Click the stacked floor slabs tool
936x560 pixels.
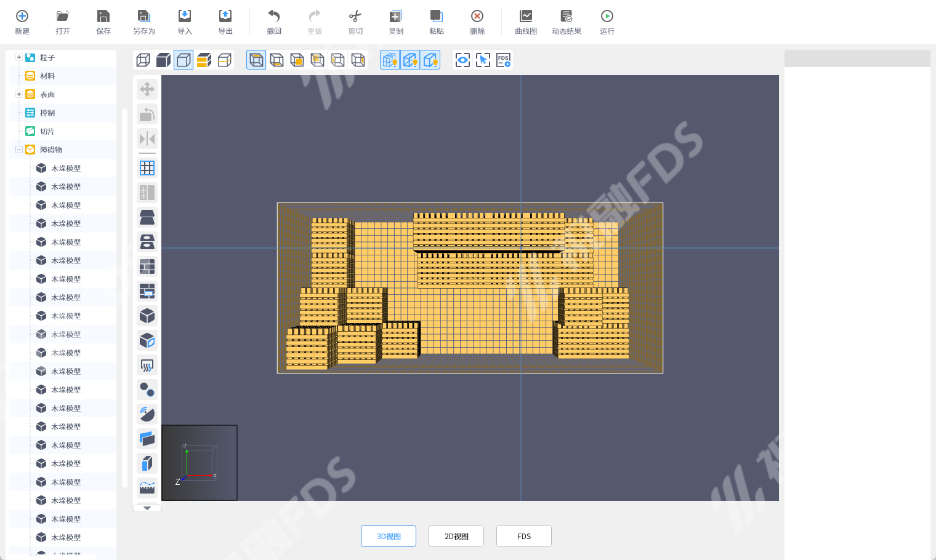(147, 217)
